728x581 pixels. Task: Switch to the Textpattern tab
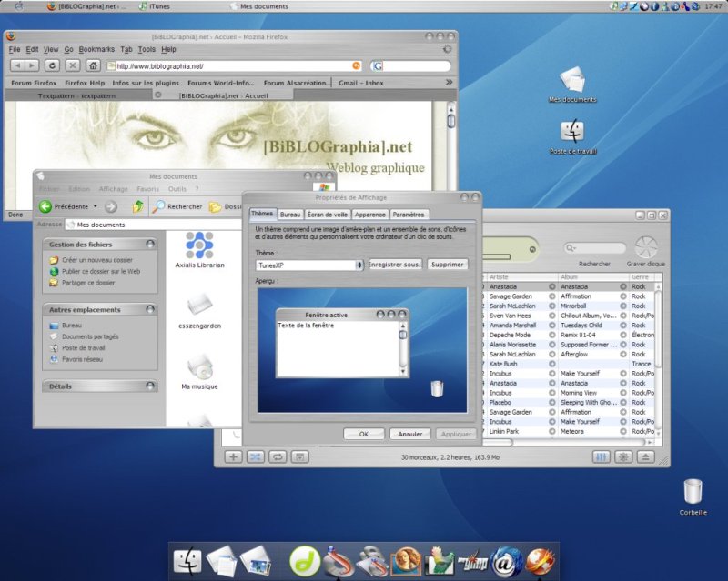[x=77, y=95]
